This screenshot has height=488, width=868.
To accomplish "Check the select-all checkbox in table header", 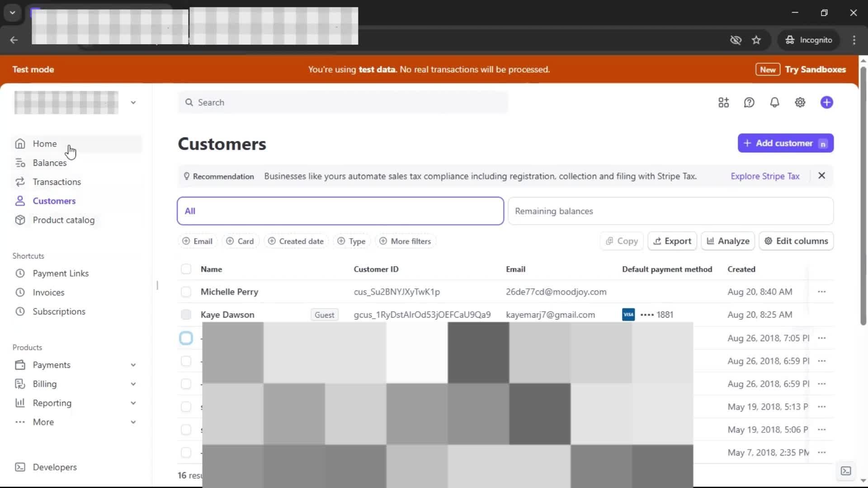I will coord(186,269).
